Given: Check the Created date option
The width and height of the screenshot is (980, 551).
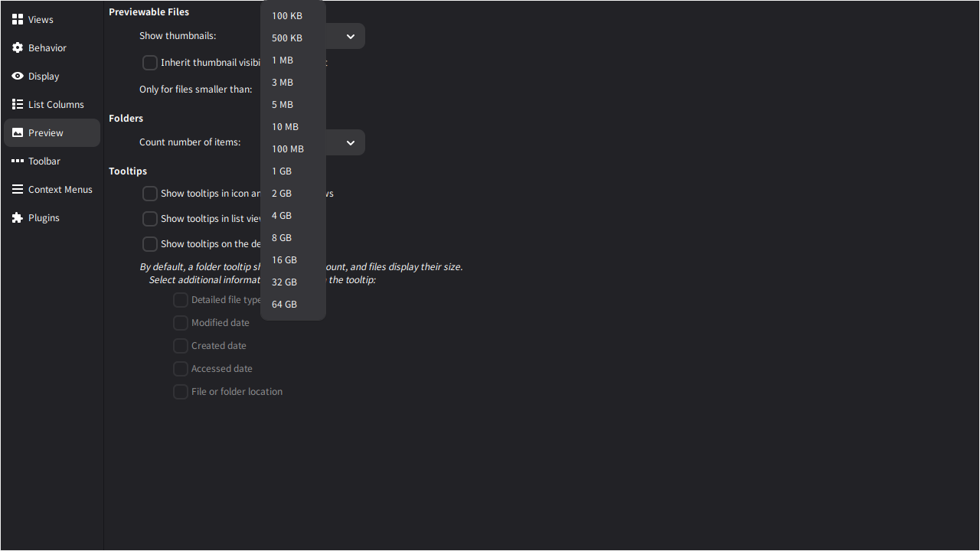Looking at the screenshot, I should pos(181,346).
